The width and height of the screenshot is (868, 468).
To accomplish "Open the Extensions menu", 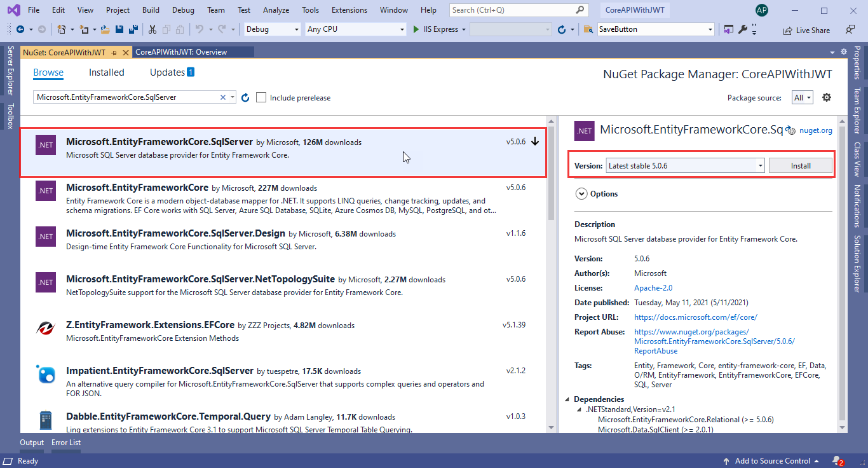I will 349,10.
